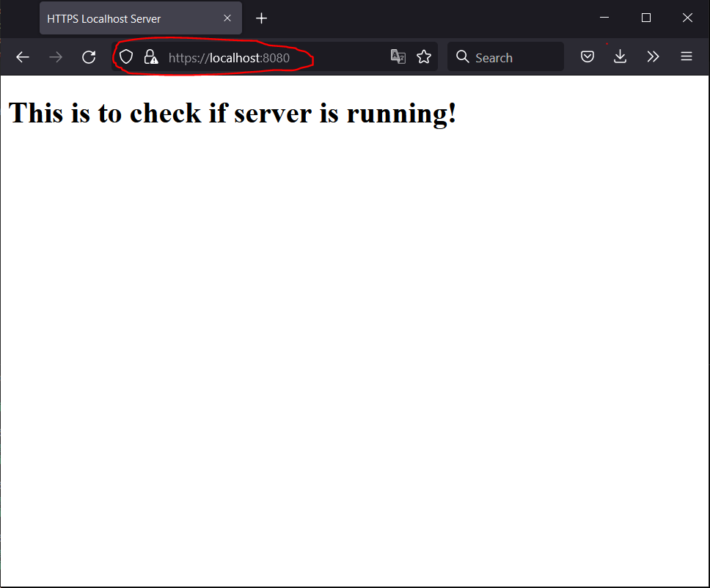
Task: Close the HTTPS Localhost Server tab
Action: [x=227, y=18]
